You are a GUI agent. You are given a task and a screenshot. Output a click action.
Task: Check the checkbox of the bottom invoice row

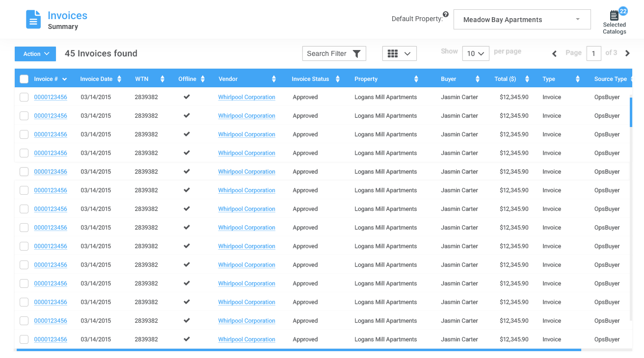tap(24, 339)
